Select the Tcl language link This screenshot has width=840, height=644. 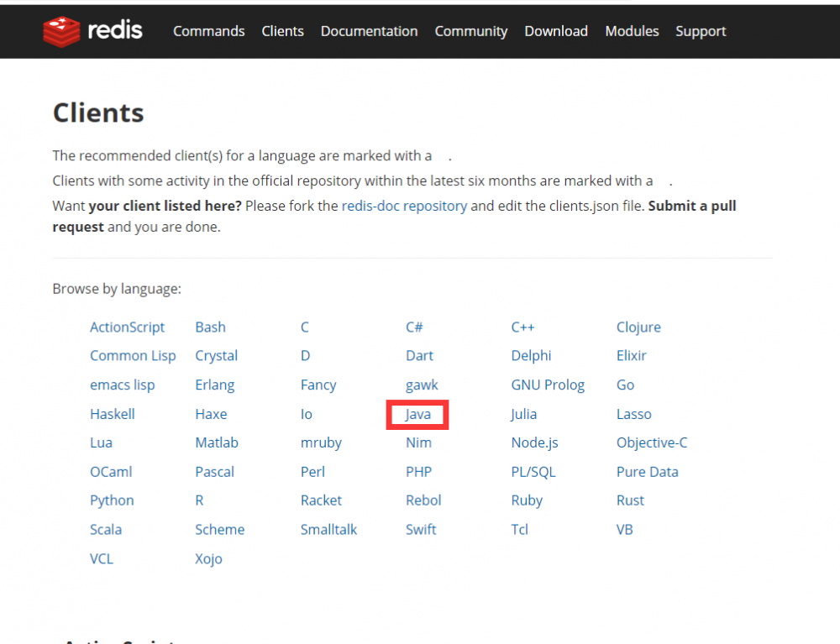point(520,530)
